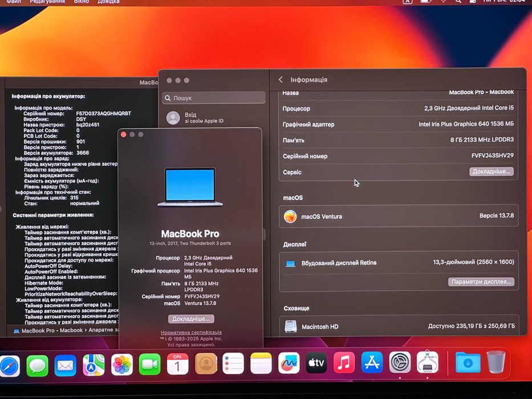
Task: Open Reminders in the Dock
Action: pyautogui.click(x=233, y=364)
